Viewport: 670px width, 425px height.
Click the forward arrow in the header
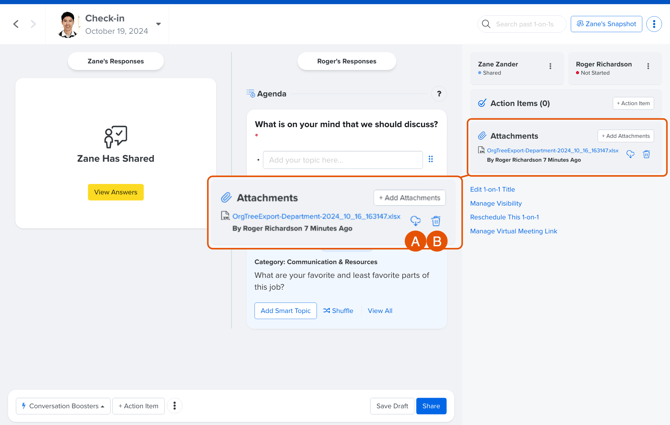33,24
